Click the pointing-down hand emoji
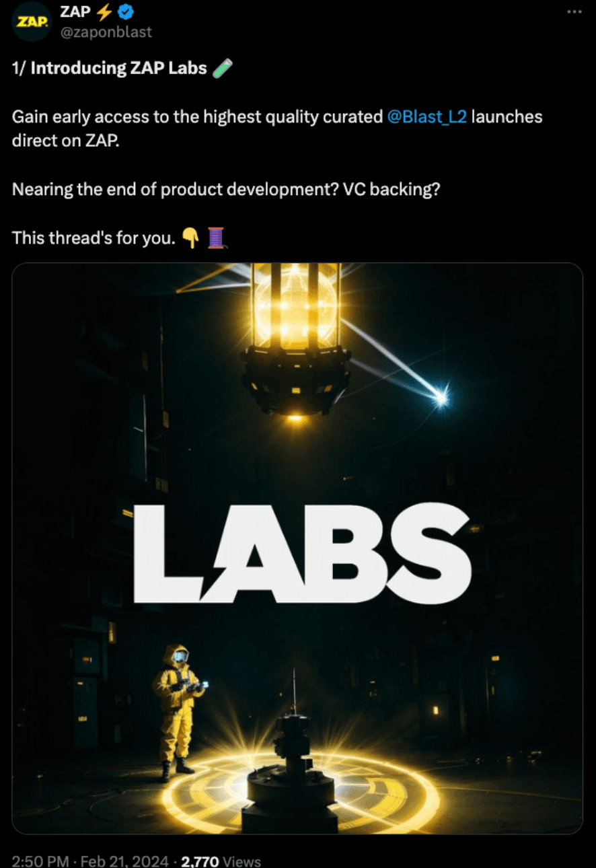Image resolution: width=596 pixels, height=868 pixels. pyautogui.click(x=190, y=238)
